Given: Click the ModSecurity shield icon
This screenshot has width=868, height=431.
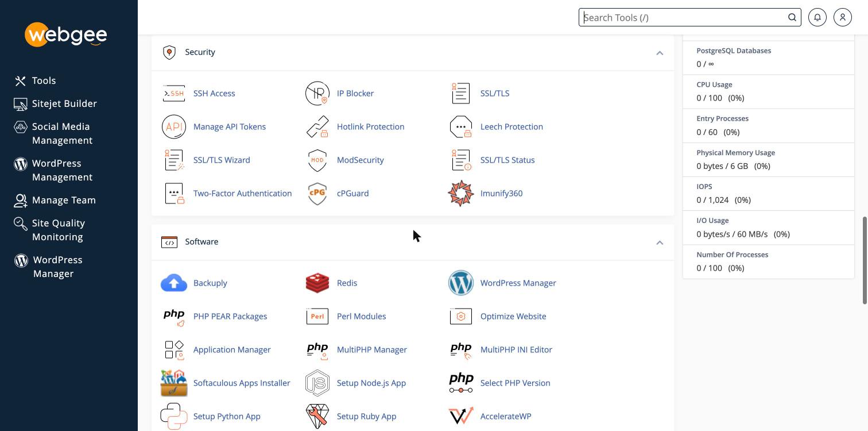Looking at the screenshot, I should coord(317,160).
